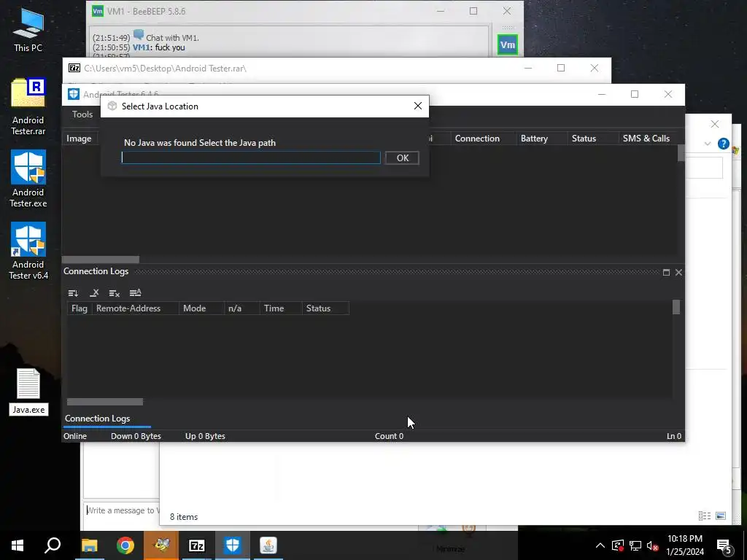This screenshot has width=747, height=560.
Task: Maximize the Connection Logs panel
Action: coord(666,273)
